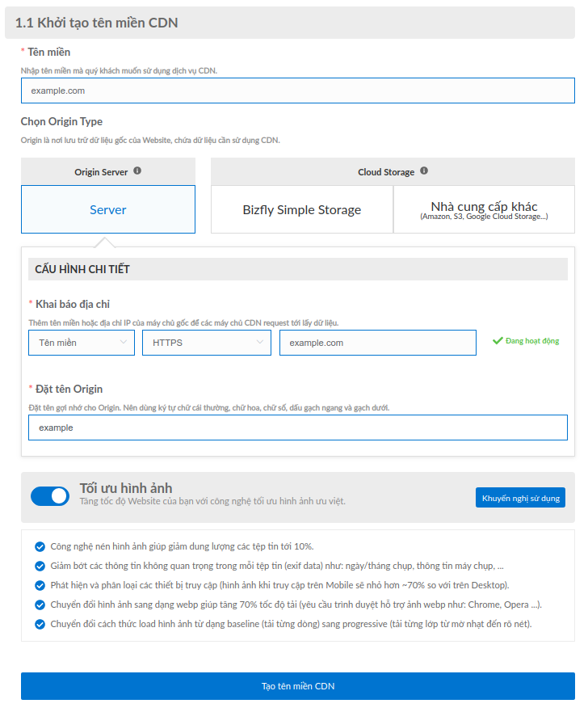Focus the Tên miền example.com input field
The image size is (588, 712).
coord(297,91)
